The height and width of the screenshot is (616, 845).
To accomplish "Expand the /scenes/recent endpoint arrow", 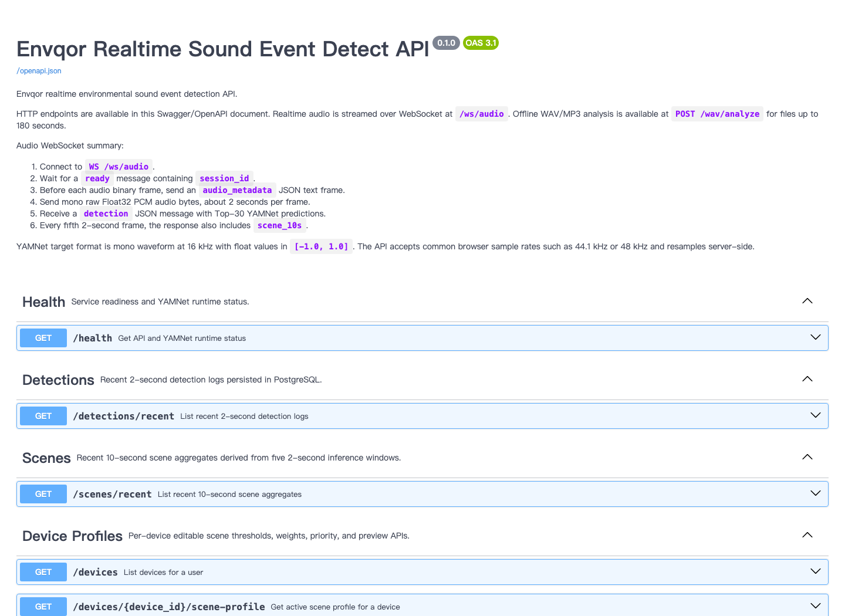I will pos(816,493).
